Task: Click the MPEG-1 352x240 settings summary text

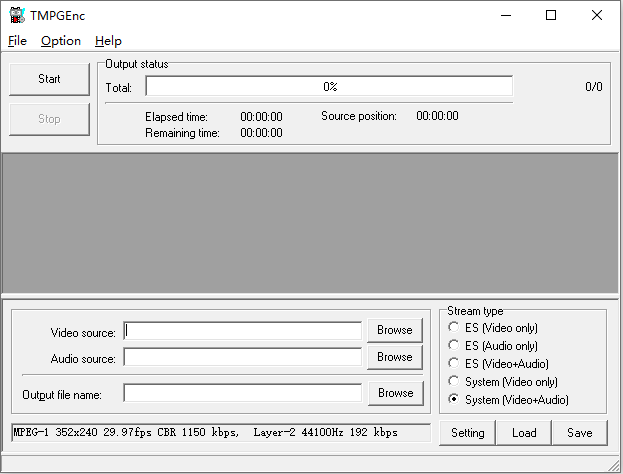Action: (x=221, y=432)
